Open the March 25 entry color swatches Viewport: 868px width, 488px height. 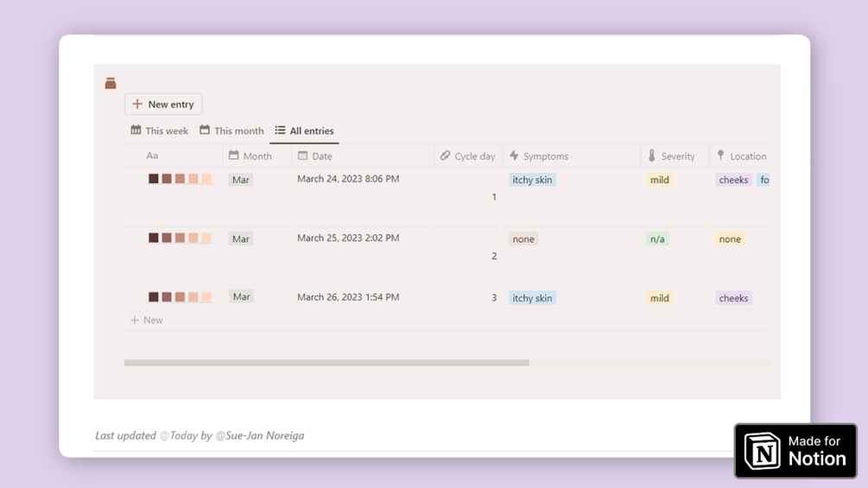(180, 238)
